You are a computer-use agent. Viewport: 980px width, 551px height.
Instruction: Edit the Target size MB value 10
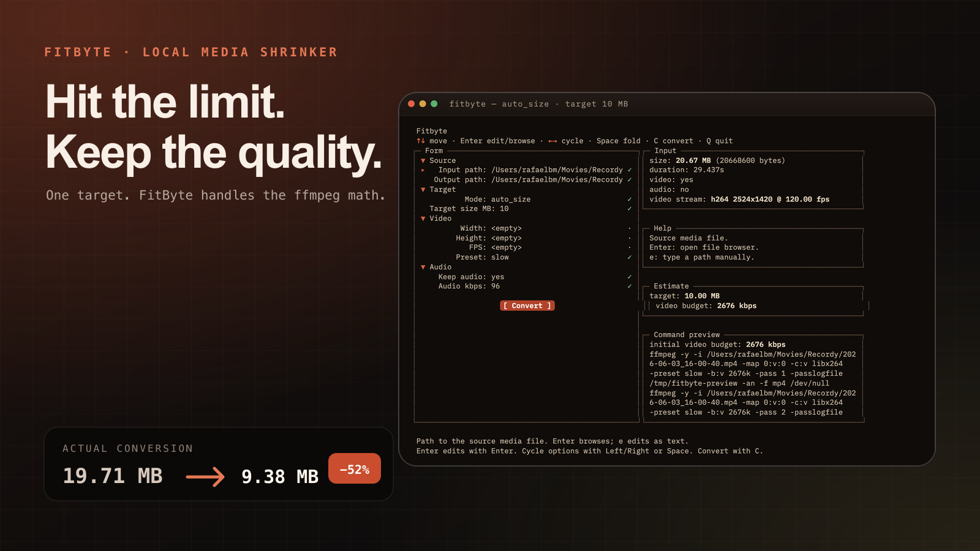pyautogui.click(x=504, y=209)
